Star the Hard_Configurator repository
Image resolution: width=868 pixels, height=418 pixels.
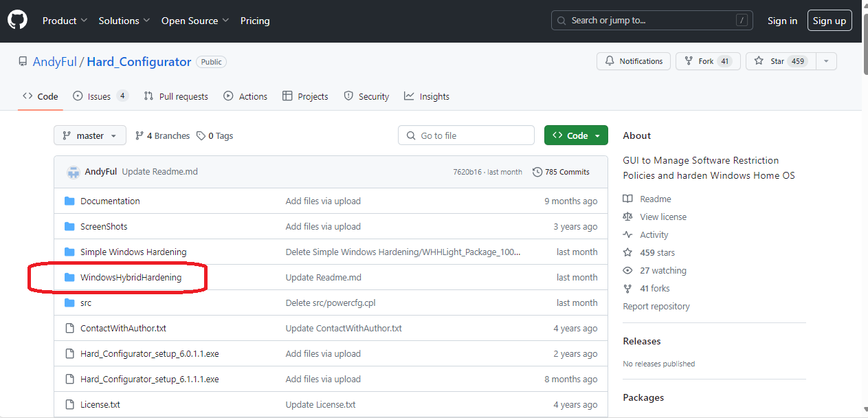click(777, 61)
